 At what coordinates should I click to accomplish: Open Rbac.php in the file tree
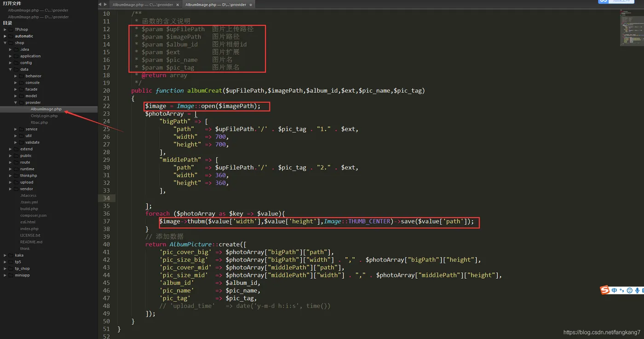[x=39, y=123]
